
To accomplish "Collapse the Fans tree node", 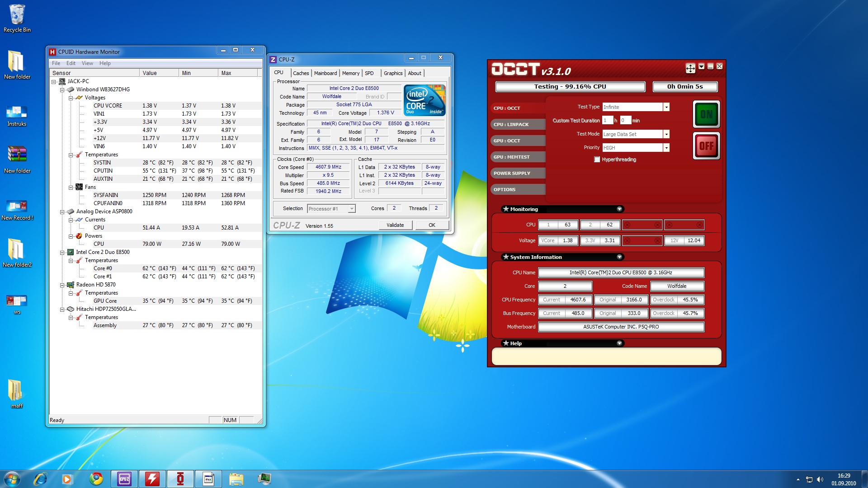I will [71, 188].
